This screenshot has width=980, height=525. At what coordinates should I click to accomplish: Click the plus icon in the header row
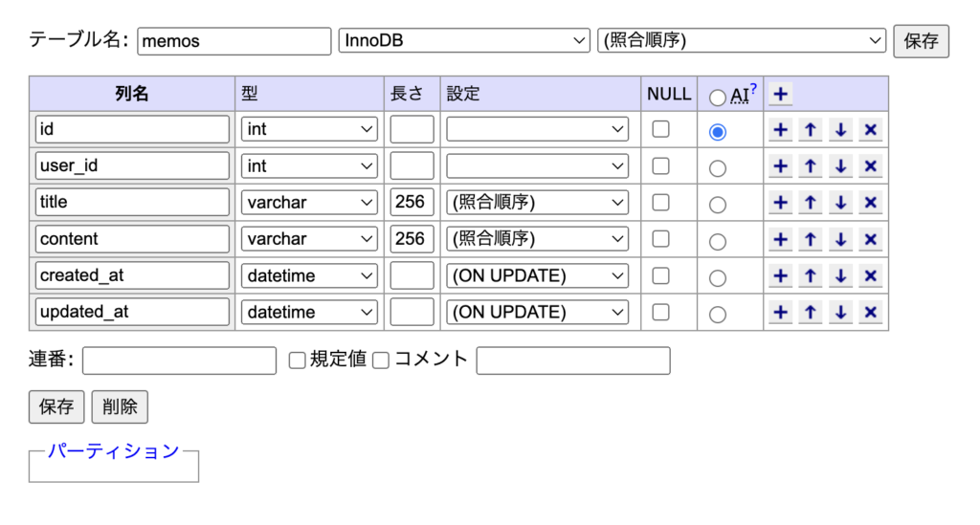click(780, 95)
